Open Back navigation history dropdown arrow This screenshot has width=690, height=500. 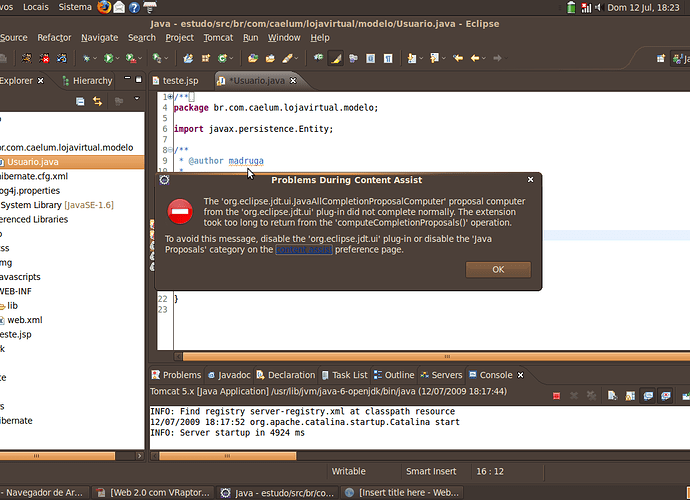(484, 59)
